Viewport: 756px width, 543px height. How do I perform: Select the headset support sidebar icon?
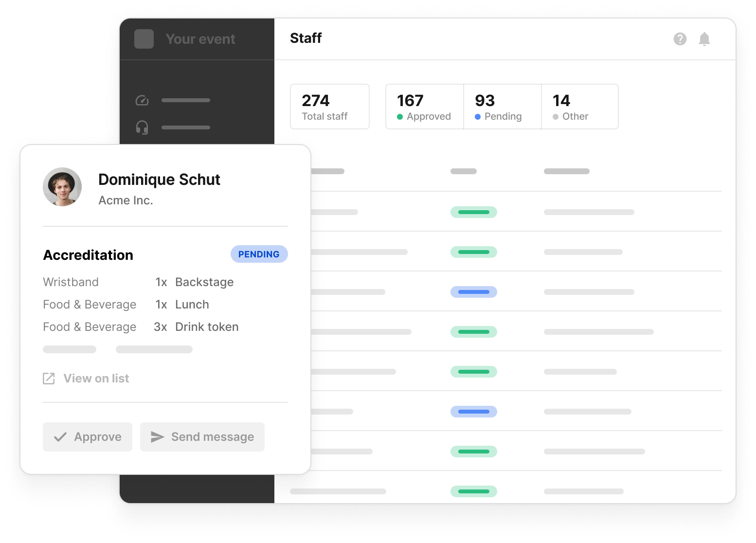pos(142,127)
